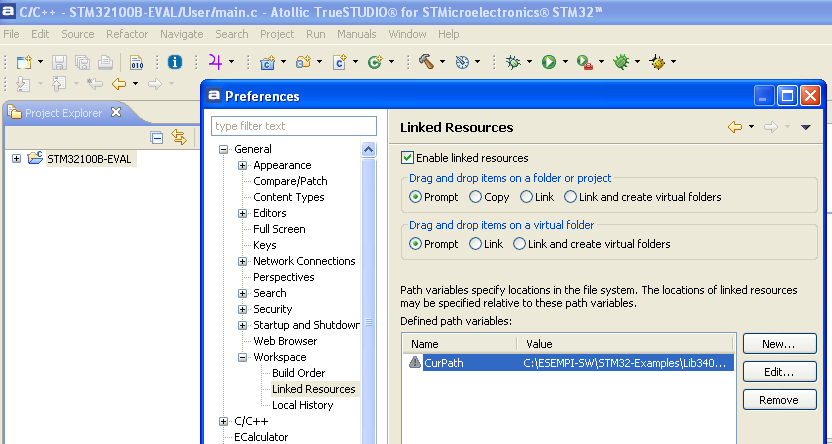This screenshot has width=832, height=444.
Task: Open the Edit menu
Action: click(x=40, y=34)
